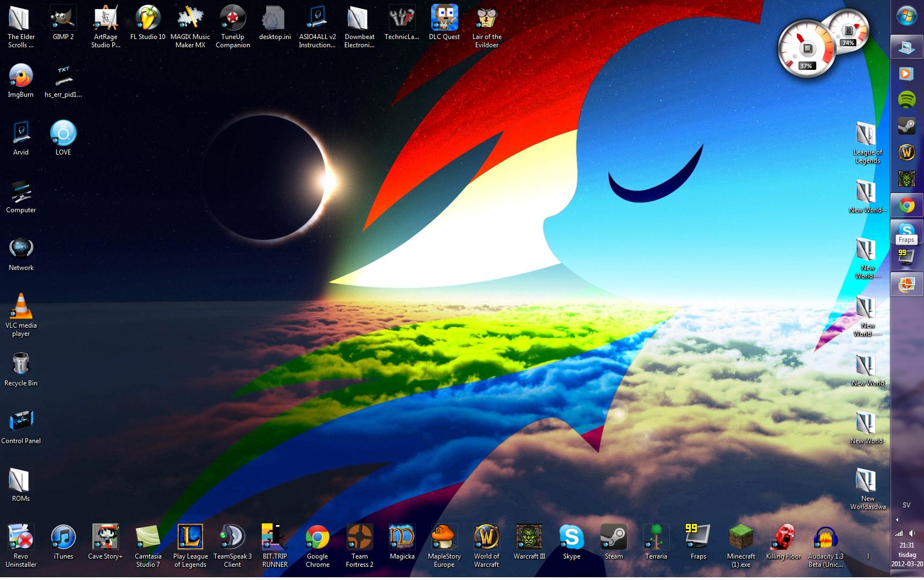Image resolution: width=924 pixels, height=580 pixels.
Task: Select Lair of the Evildoer icon
Action: pyautogui.click(x=487, y=26)
